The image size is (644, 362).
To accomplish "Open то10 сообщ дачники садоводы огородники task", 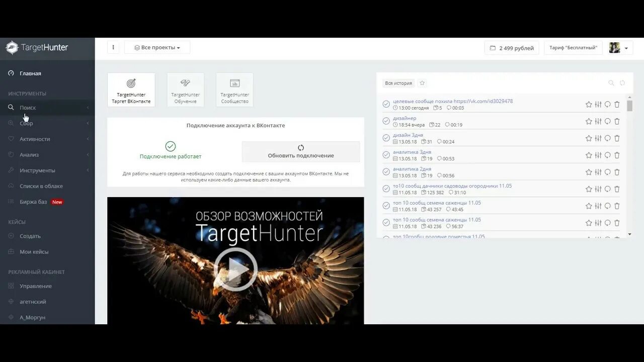I will click(452, 186).
